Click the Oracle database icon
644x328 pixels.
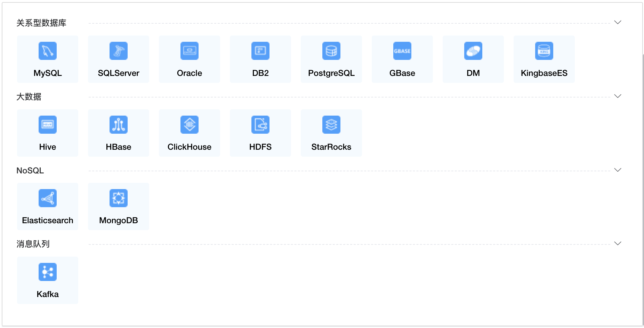click(x=190, y=51)
